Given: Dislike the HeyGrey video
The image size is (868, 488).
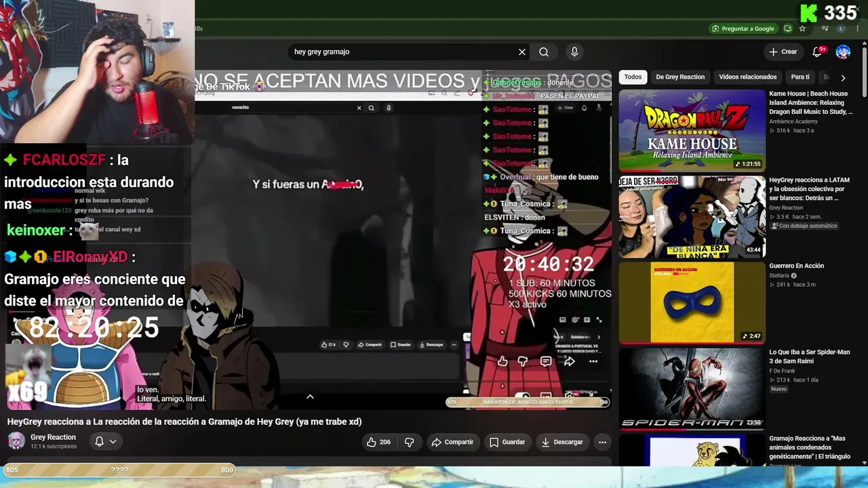Looking at the screenshot, I should 410,442.
